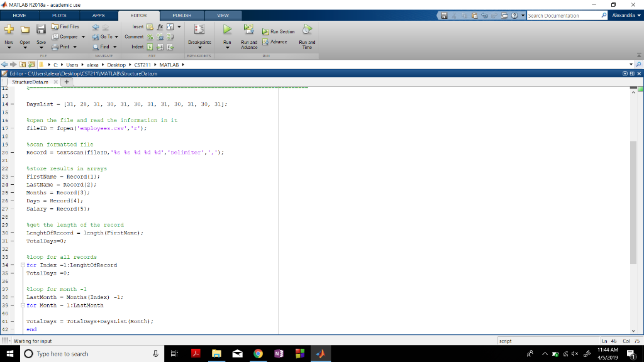Click the Advance button
The width and height of the screenshot is (644, 362).
[275, 42]
